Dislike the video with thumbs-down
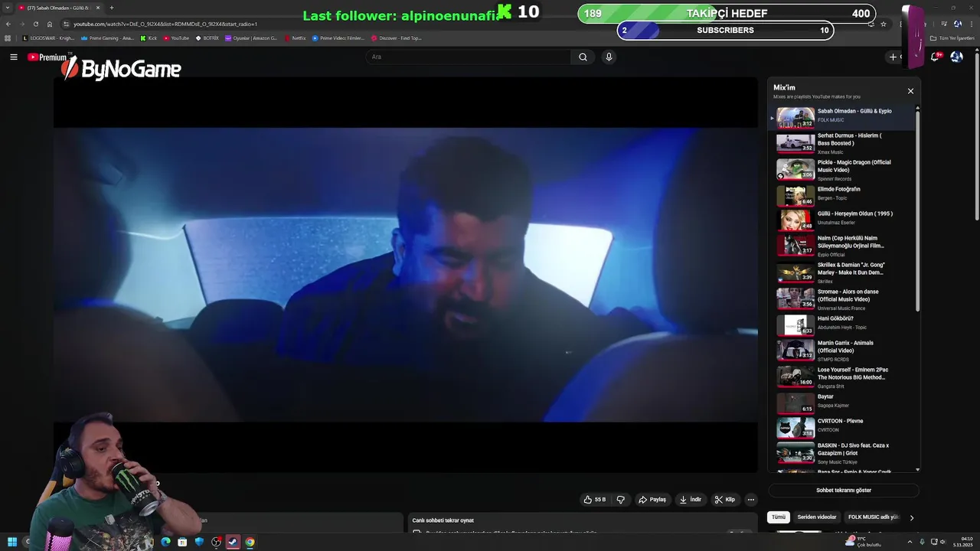The width and height of the screenshot is (980, 551). [x=620, y=500]
